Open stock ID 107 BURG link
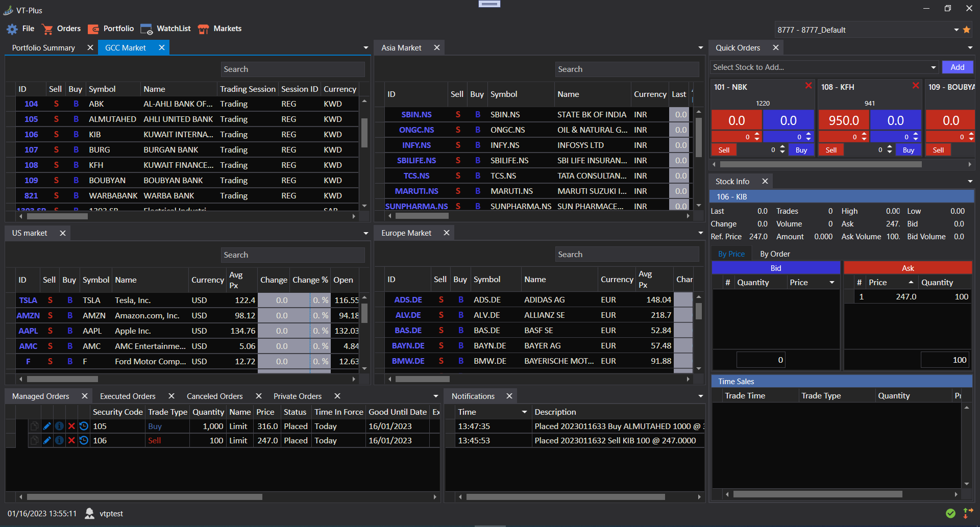This screenshot has width=980, height=527. [x=31, y=149]
